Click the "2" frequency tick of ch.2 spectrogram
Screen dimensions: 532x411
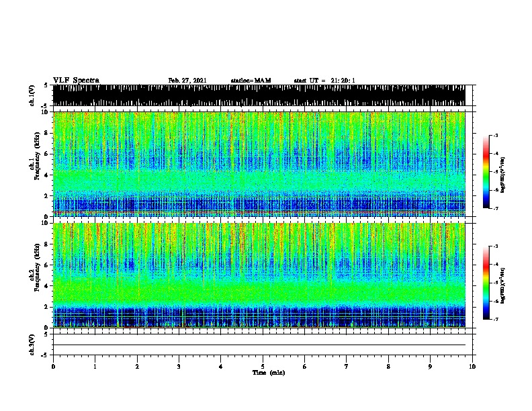(47, 307)
